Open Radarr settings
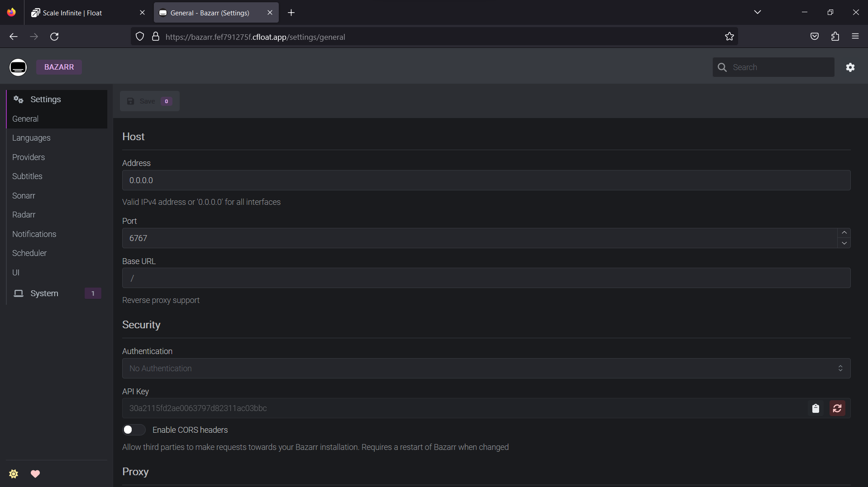Image resolution: width=868 pixels, height=487 pixels. (x=57, y=215)
